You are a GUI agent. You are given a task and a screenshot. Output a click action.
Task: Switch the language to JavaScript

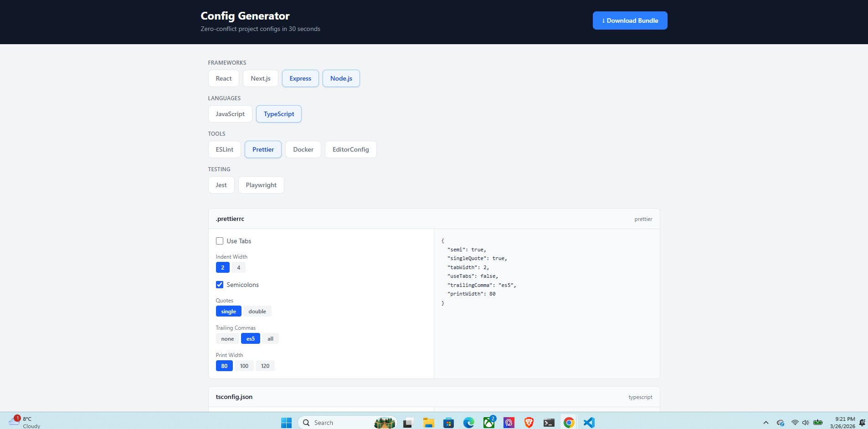pos(230,114)
